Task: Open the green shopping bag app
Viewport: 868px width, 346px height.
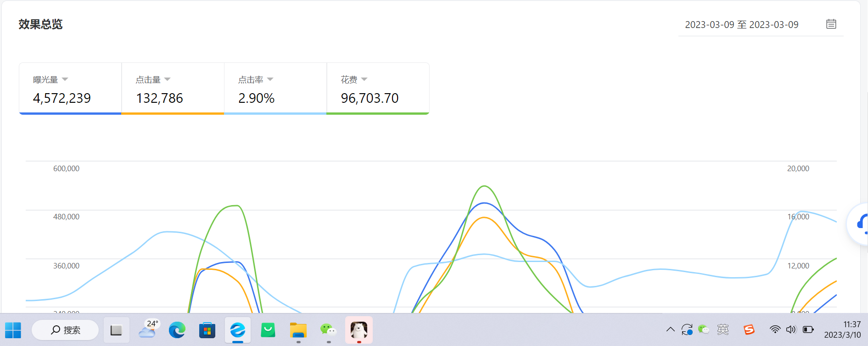Action: [x=268, y=330]
